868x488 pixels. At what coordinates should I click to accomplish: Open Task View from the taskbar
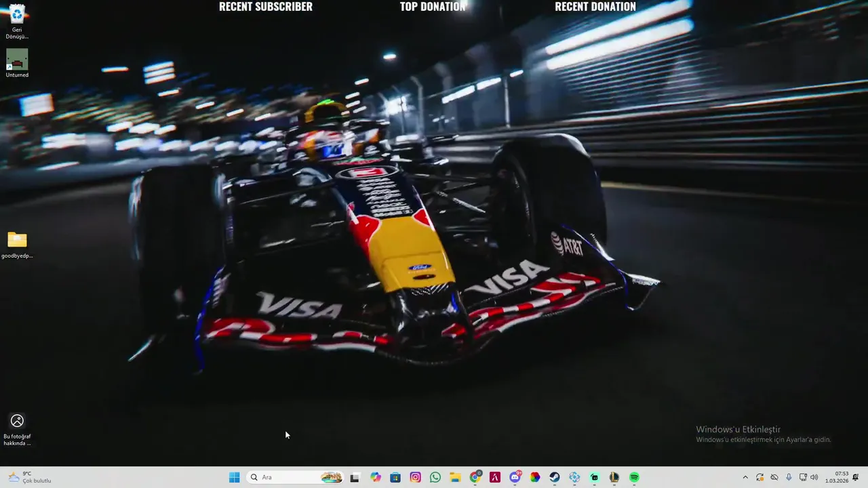click(x=355, y=477)
